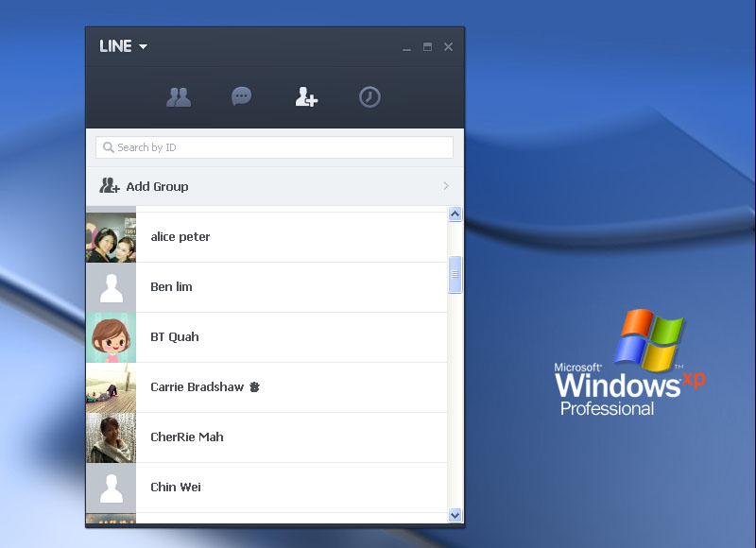The image size is (756, 548).
Task: Expand Add Group using the chevron arrow
Action: pyautogui.click(x=446, y=186)
